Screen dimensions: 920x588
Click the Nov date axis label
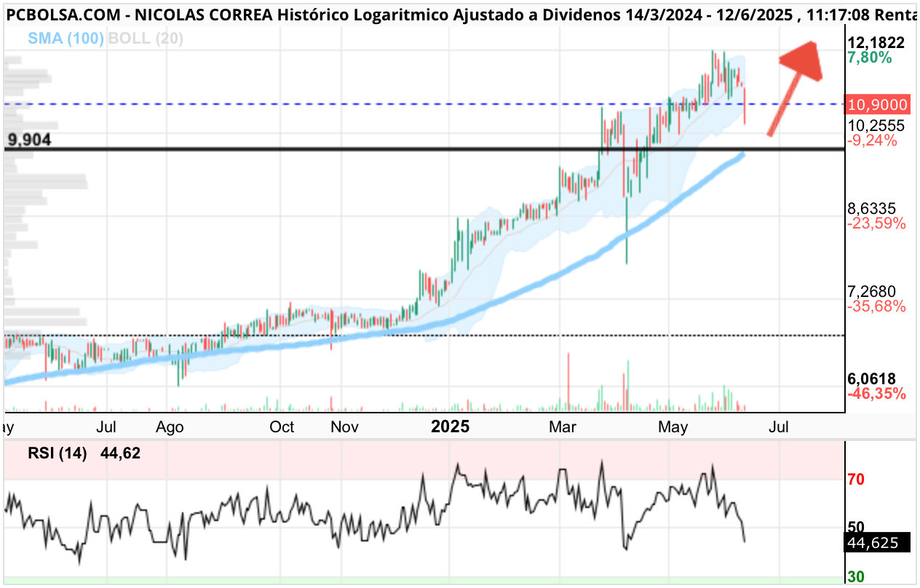tap(344, 426)
